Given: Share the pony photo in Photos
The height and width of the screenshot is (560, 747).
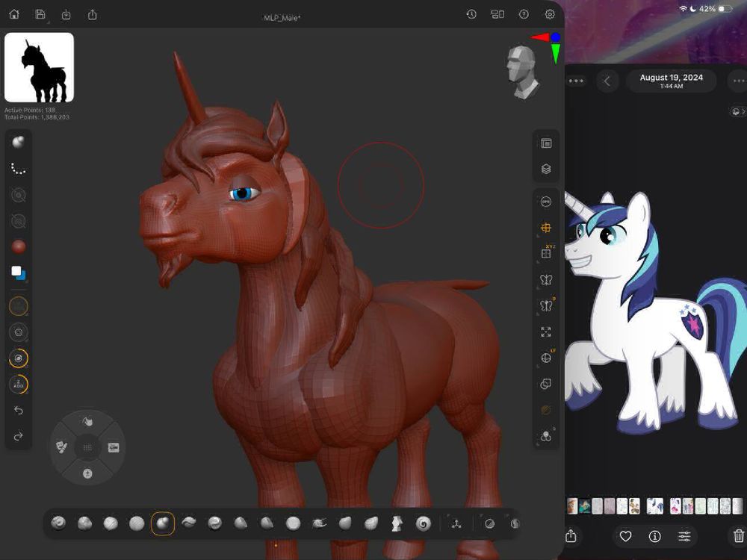Looking at the screenshot, I should point(571,537).
